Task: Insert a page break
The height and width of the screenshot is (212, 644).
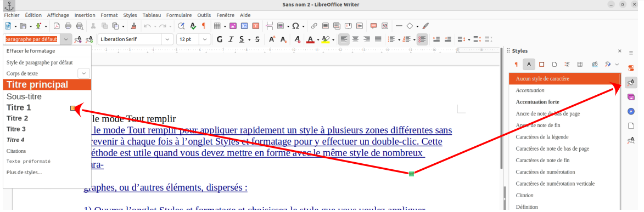Action: tap(270, 26)
